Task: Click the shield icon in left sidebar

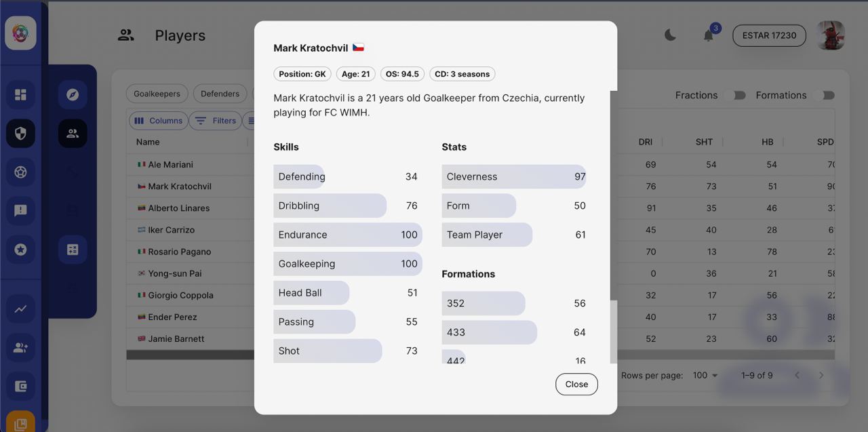Action: point(20,134)
